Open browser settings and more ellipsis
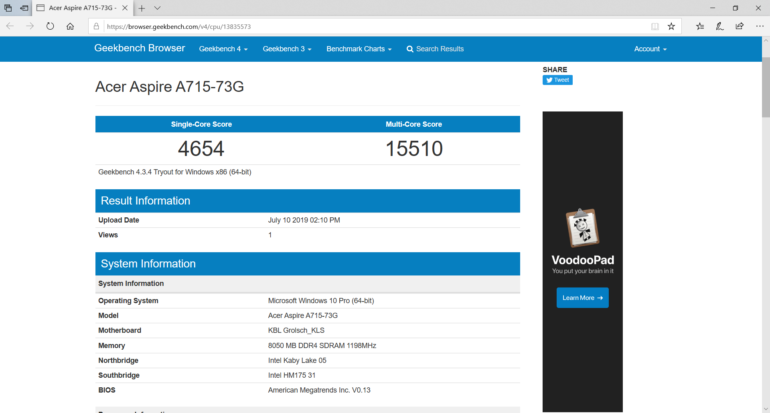The image size is (770, 413). tap(760, 27)
